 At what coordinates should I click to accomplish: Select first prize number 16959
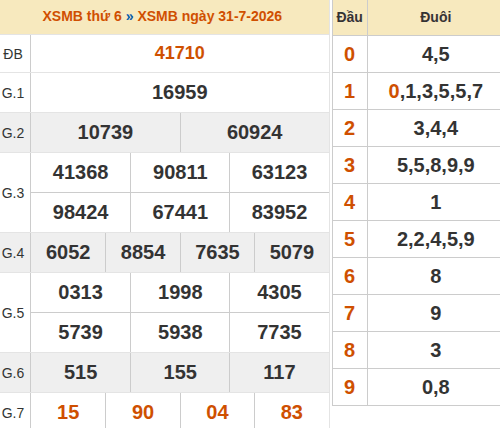tap(180, 92)
